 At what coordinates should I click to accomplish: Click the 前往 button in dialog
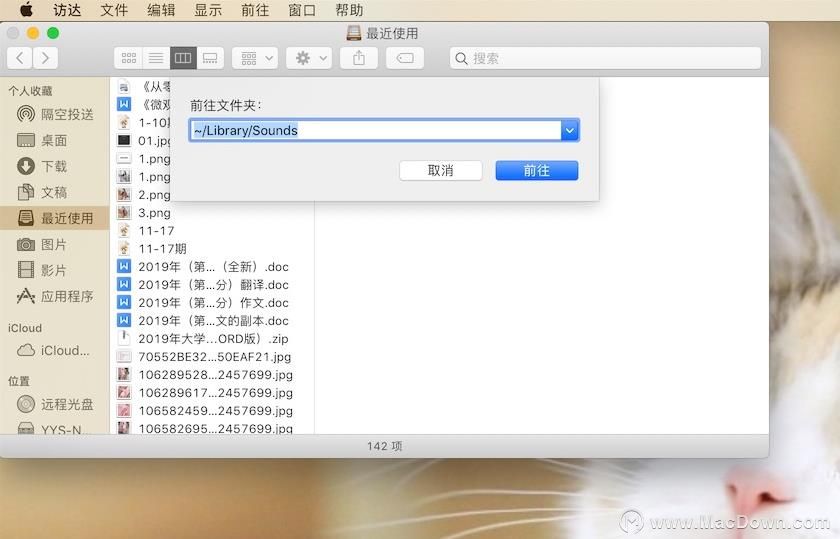point(537,170)
